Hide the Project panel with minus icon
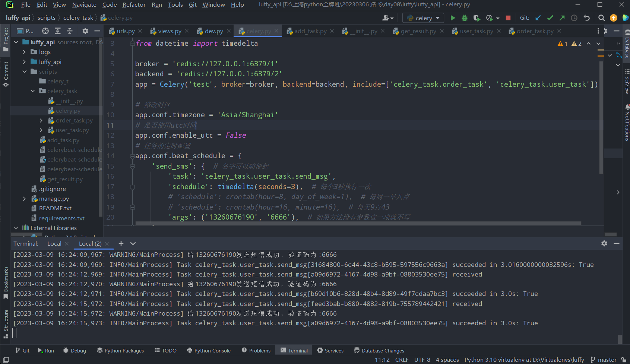The width and height of the screenshot is (630, 364). click(x=97, y=31)
